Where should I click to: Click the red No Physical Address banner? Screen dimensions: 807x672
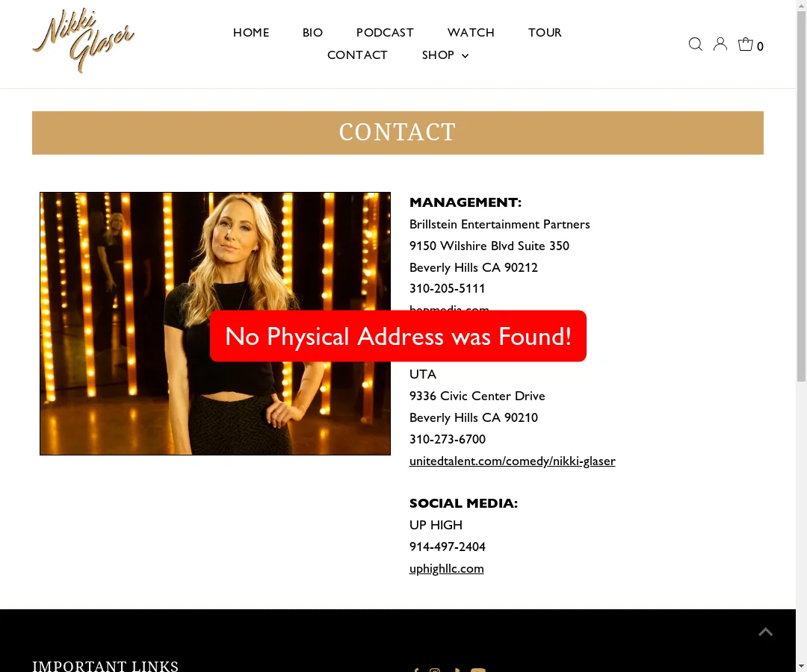point(398,336)
